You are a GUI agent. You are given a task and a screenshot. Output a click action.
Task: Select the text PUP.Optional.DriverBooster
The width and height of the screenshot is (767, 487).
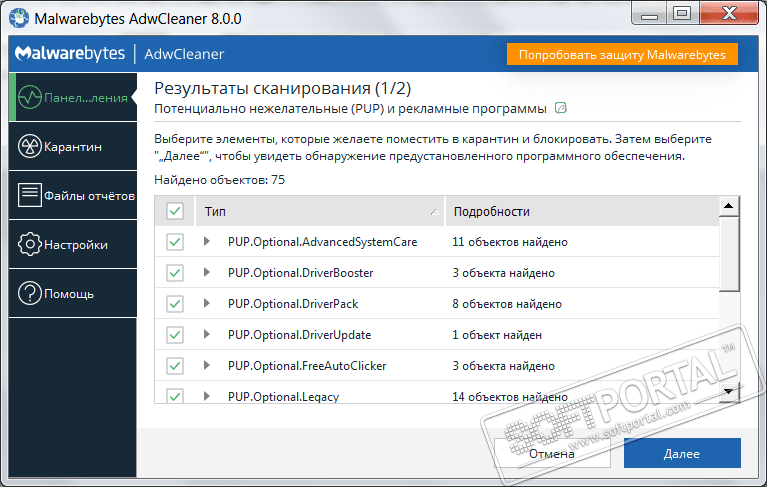point(300,273)
